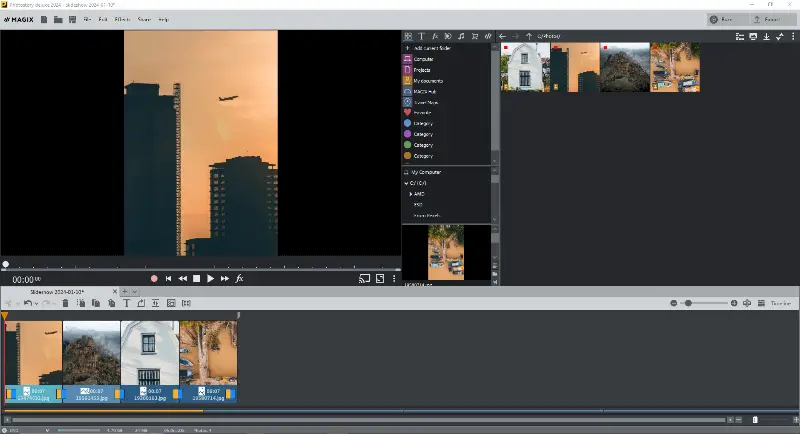Select the Favorite heart entry
The image size is (800, 434).
coord(421,113)
